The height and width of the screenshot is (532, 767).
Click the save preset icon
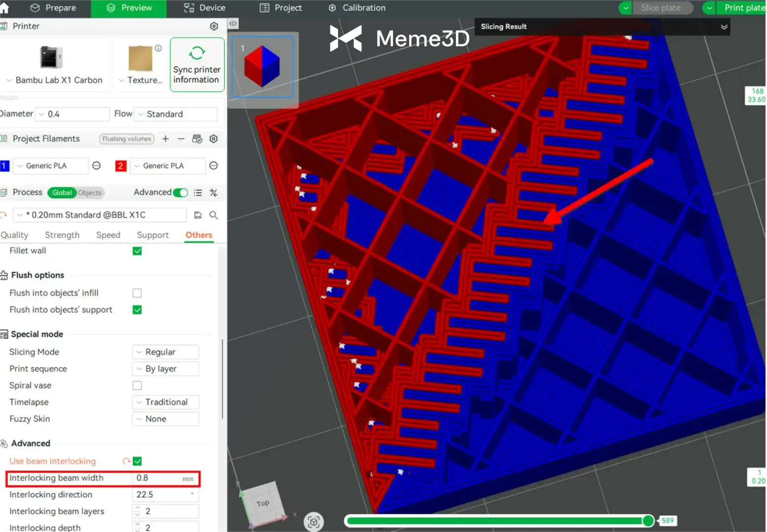(x=198, y=215)
